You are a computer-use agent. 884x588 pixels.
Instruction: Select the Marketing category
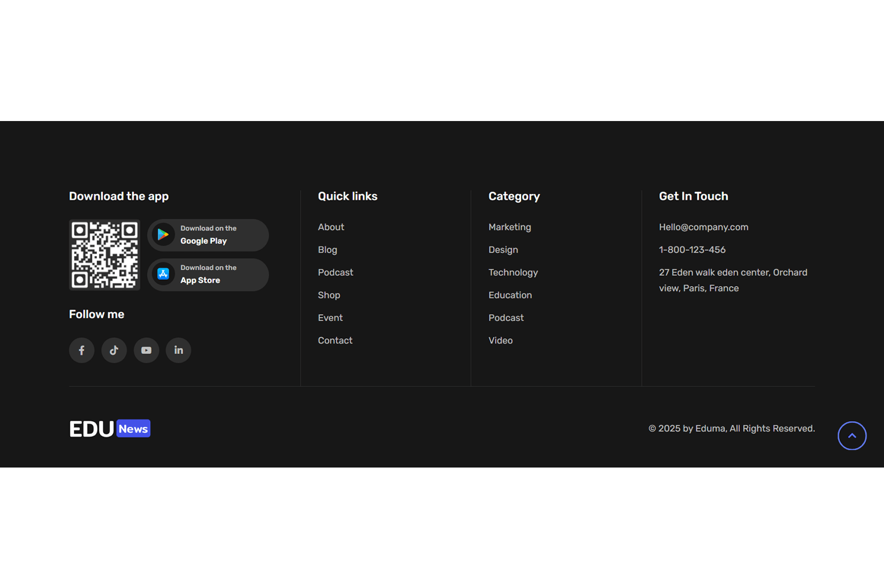coord(509,227)
